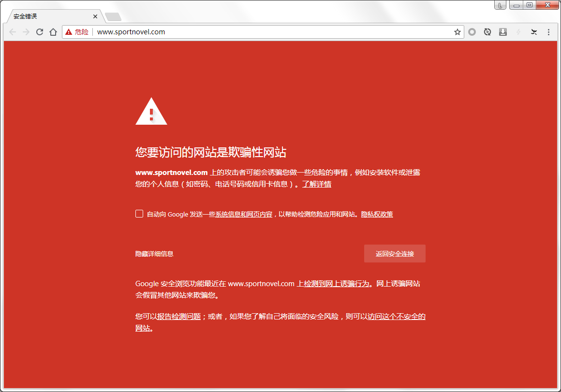Open the download extension icon

(x=502, y=32)
